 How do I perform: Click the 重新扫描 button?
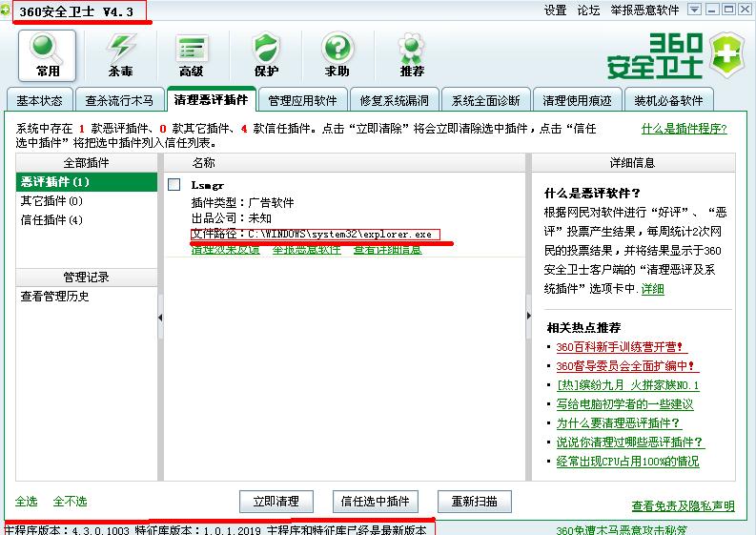475,502
